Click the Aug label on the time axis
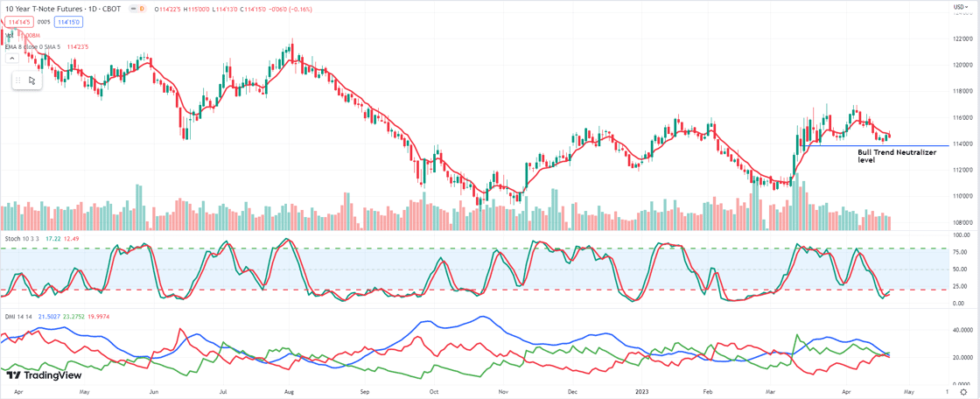Viewport: 980px width, 399px height. 289,390
